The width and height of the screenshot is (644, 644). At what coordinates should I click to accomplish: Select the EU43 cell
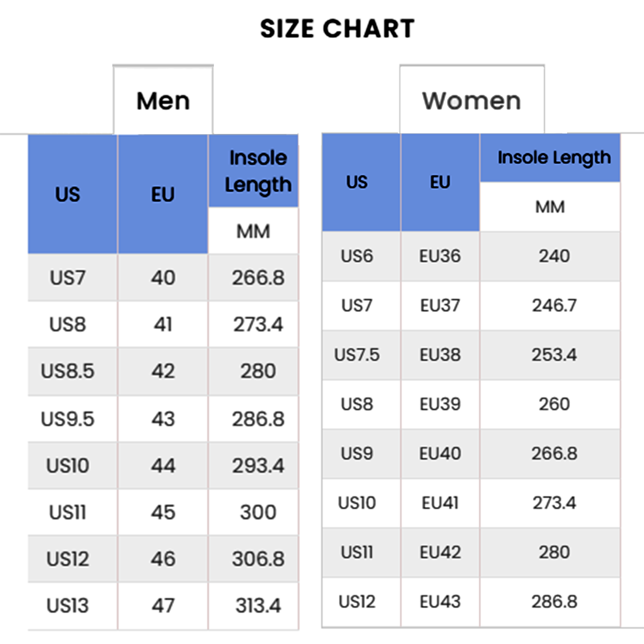pos(440,602)
